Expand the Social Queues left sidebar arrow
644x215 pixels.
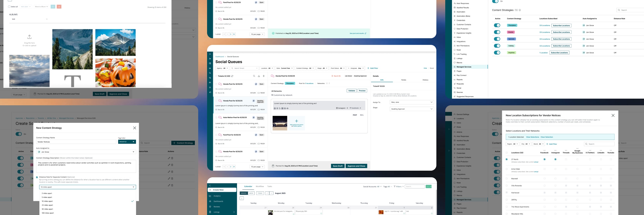click(210, 54)
